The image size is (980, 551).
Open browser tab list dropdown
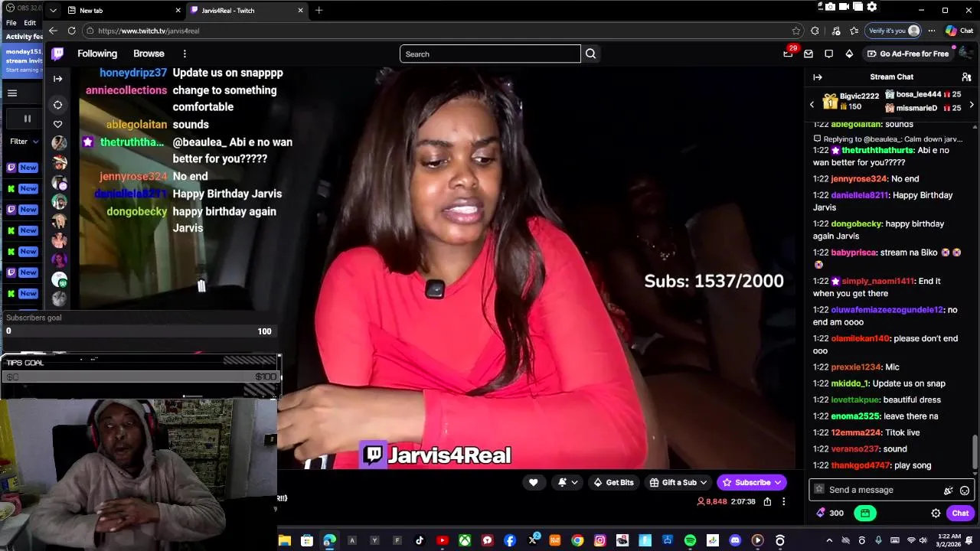[x=53, y=11]
